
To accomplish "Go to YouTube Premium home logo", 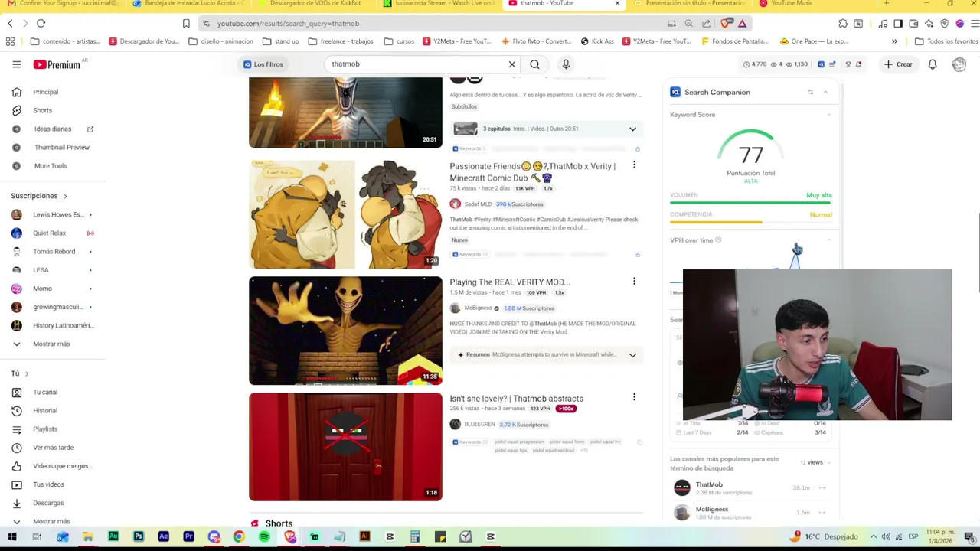I will point(57,64).
